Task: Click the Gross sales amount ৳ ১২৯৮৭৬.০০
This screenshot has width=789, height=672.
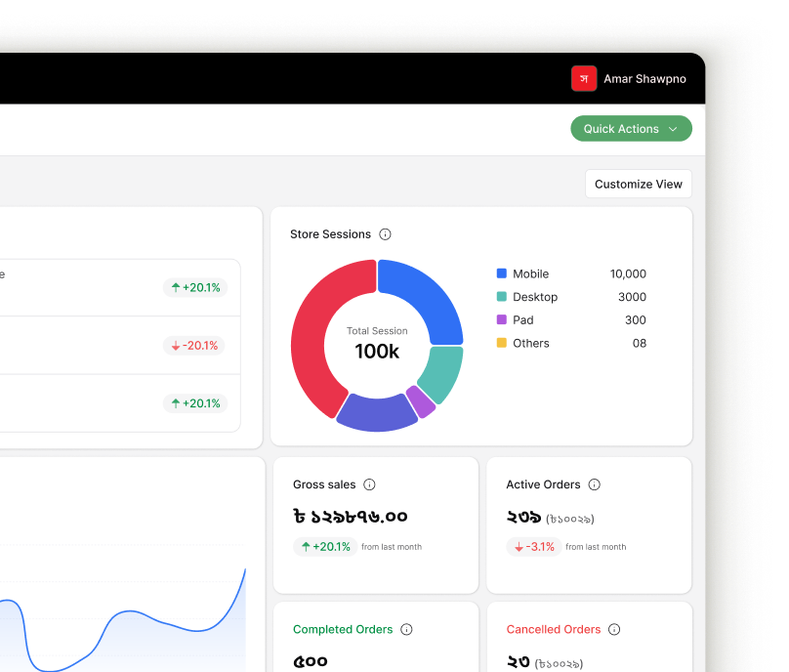Action: (351, 517)
